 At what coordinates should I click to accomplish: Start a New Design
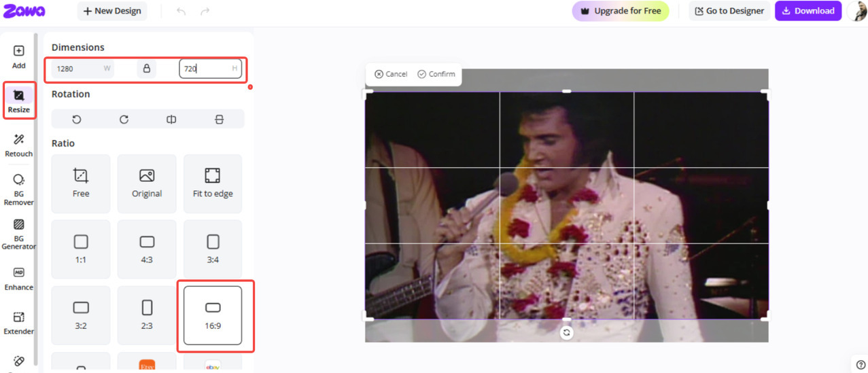tap(112, 11)
